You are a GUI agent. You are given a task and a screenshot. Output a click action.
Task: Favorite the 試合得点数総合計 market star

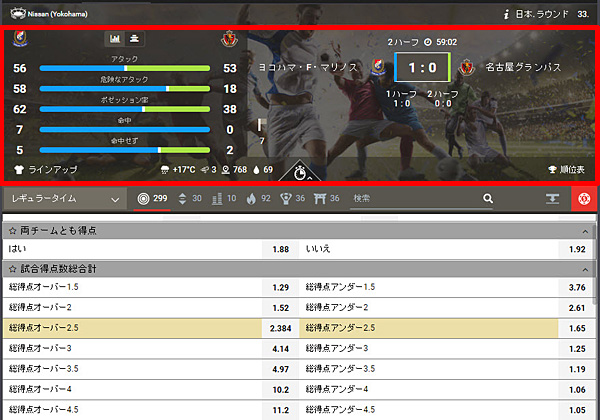pyautogui.click(x=13, y=269)
